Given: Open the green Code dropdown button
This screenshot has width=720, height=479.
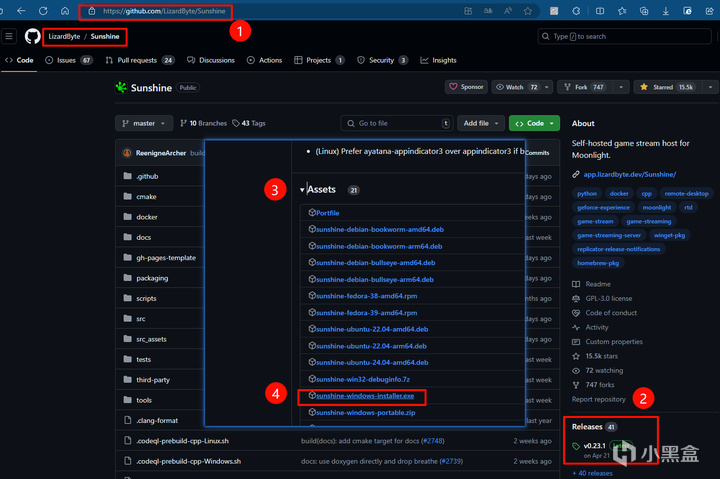Looking at the screenshot, I should [x=534, y=123].
